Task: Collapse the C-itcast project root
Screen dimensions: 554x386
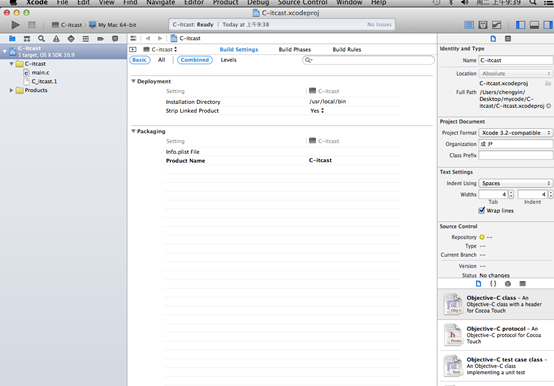Action: coord(5,52)
